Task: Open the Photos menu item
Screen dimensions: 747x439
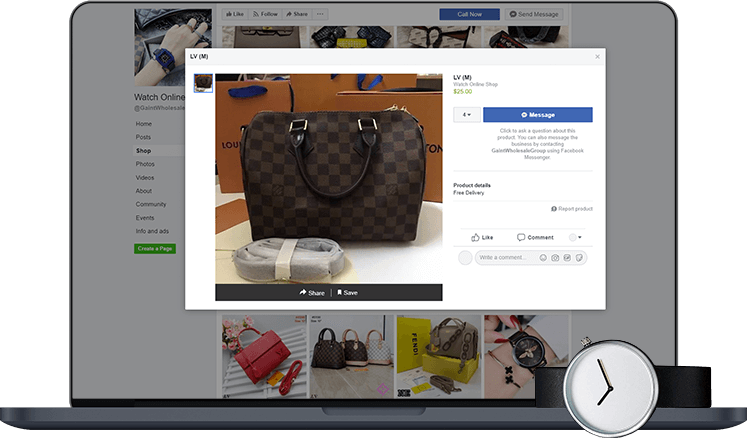Action: click(x=145, y=164)
